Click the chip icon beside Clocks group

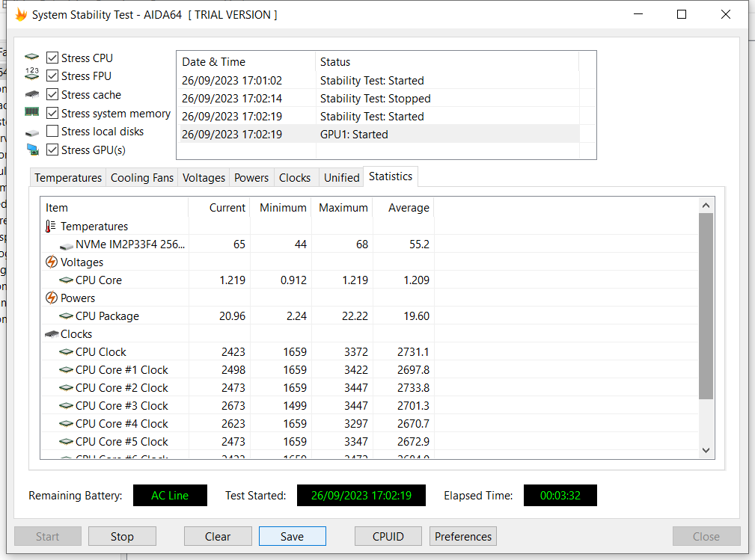pyautogui.click(x=52, y=334)
